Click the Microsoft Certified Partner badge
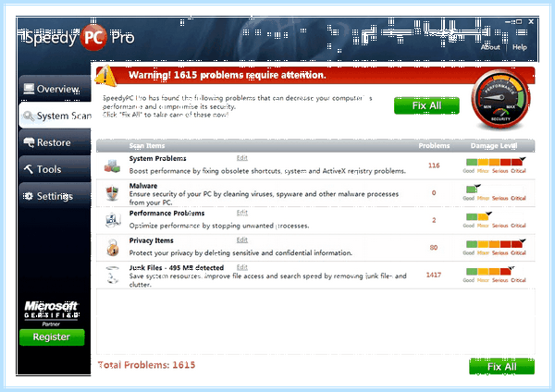555x392 pixels. pyautogui.click(x=52, y=313)
